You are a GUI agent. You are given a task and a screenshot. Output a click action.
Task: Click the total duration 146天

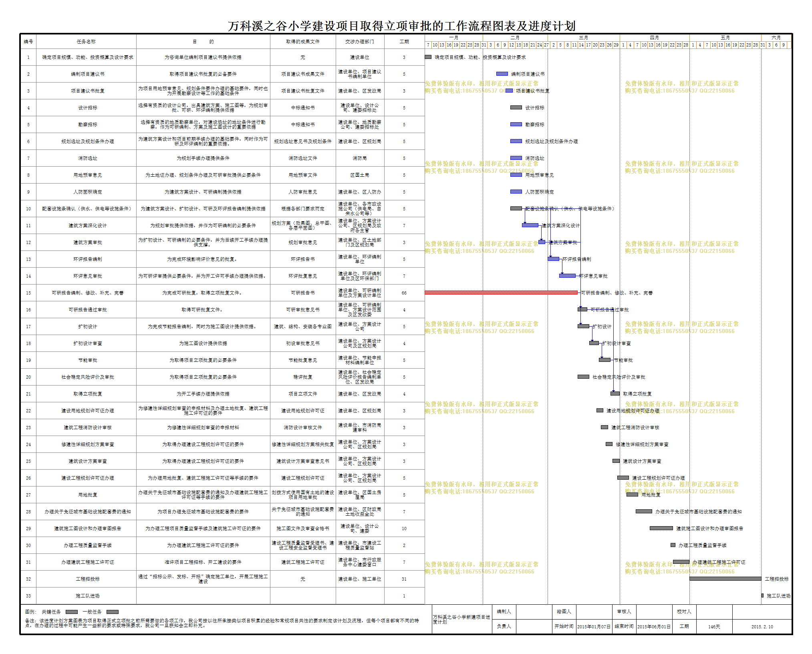click(714, 627)
